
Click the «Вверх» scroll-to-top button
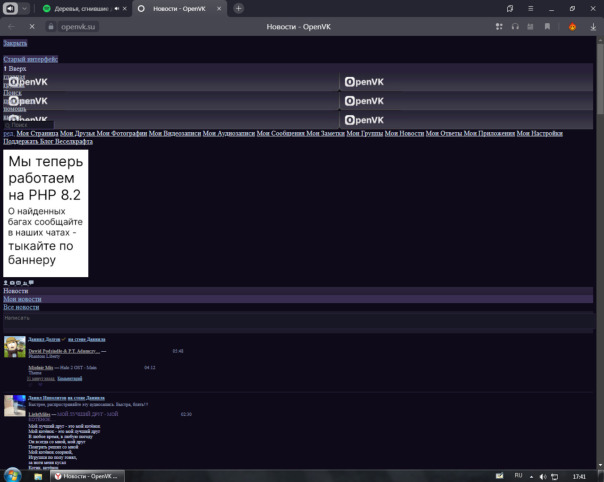coord(15,69)
